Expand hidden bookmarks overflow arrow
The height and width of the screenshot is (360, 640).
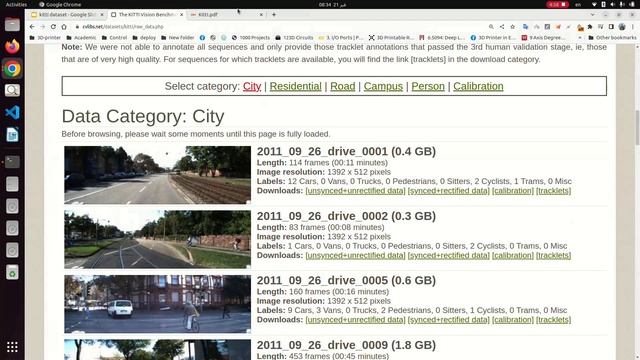pos(580,38)
